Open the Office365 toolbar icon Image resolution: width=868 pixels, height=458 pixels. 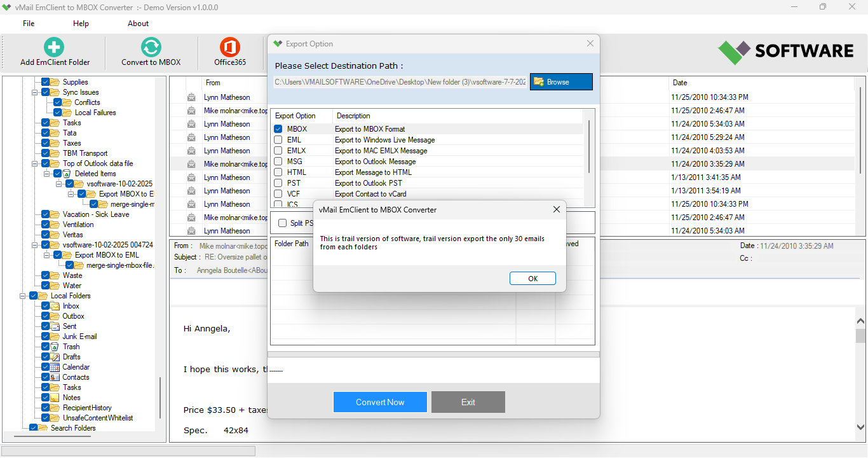pos(230,47)
